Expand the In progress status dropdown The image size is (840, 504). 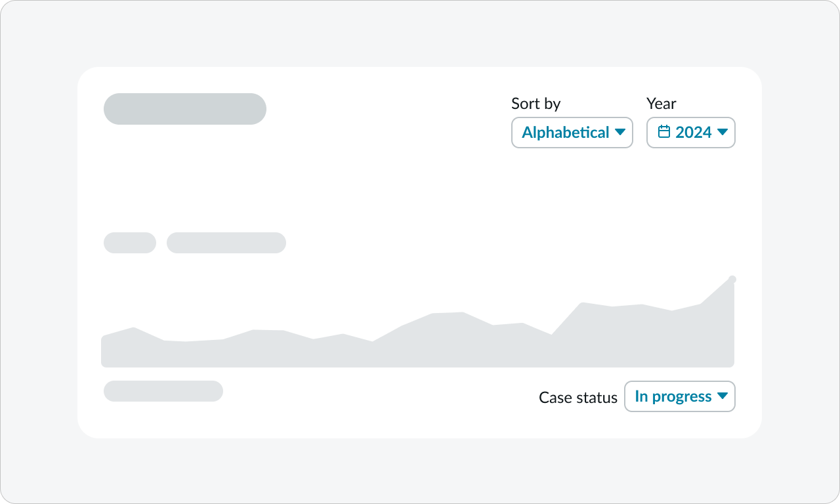click(679, 396)
